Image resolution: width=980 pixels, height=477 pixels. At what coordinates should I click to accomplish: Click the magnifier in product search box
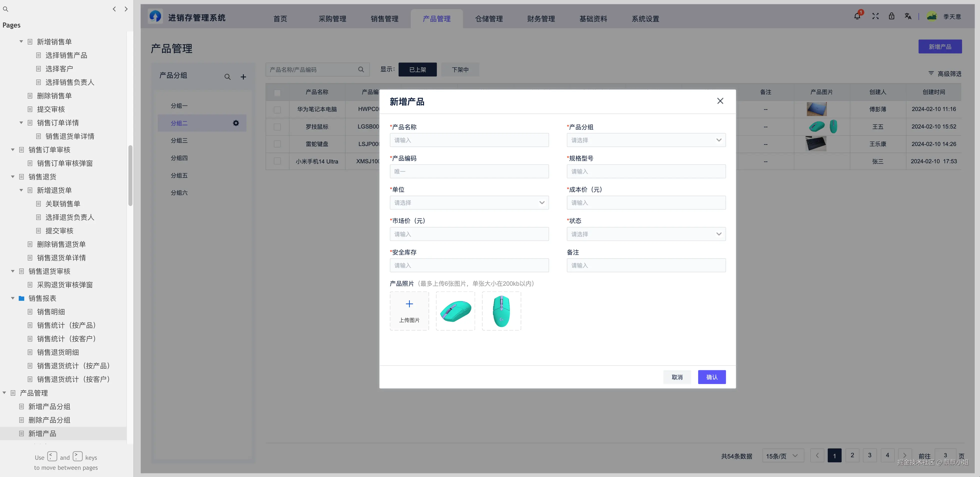(361, 69)
